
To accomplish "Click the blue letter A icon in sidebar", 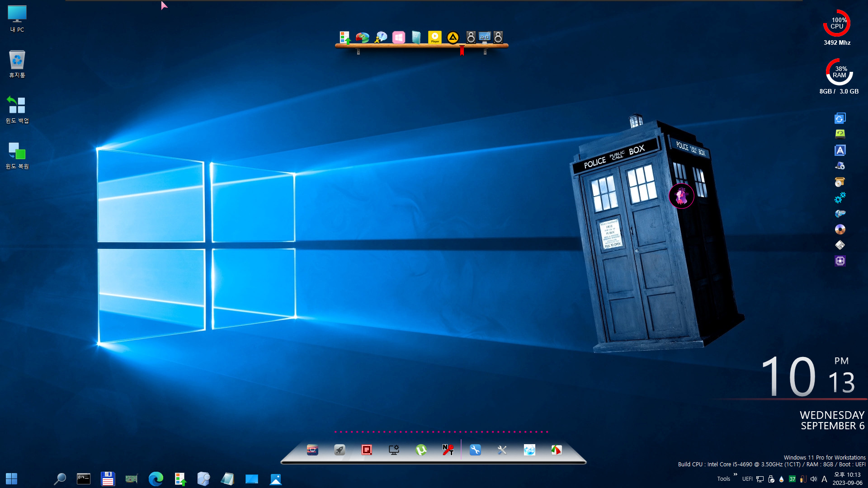I will point(840,150).
